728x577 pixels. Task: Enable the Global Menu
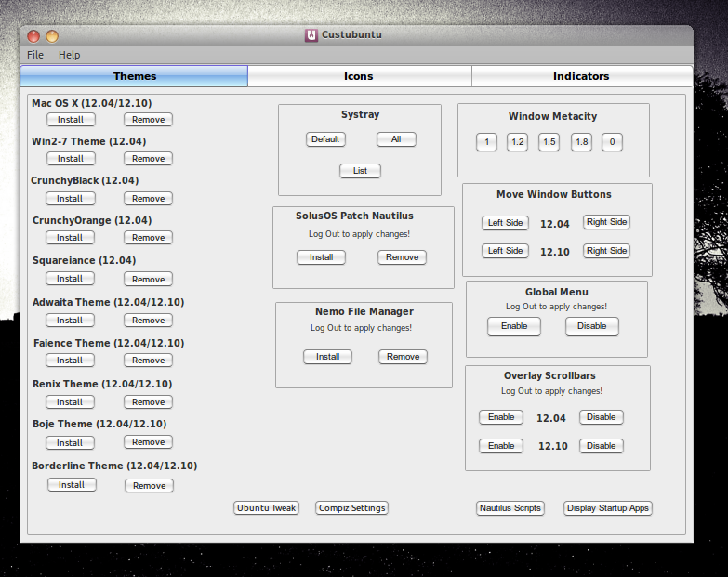514,326
